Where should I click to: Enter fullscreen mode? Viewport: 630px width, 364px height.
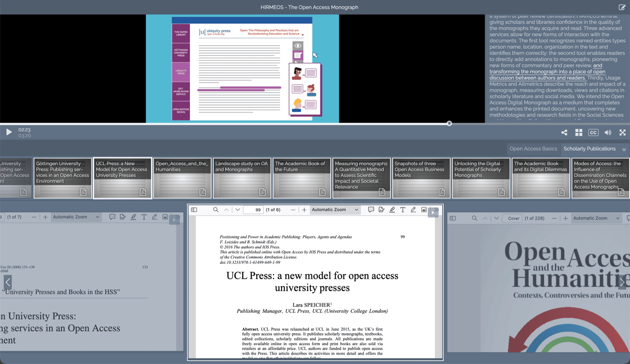coord(622,133)
